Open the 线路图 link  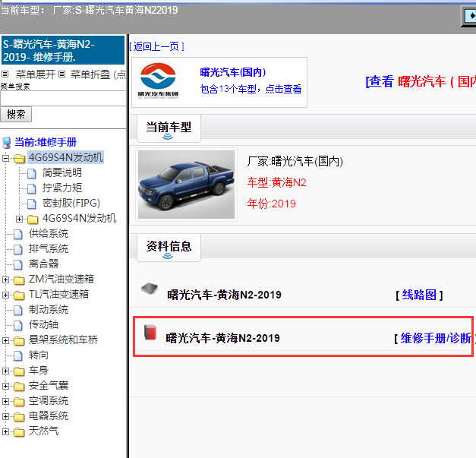[x=419, y=295]
